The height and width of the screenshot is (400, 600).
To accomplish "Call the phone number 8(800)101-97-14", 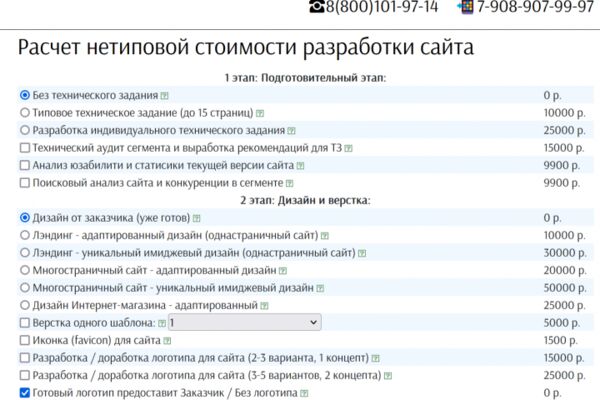I will click(x=382, y=7).
